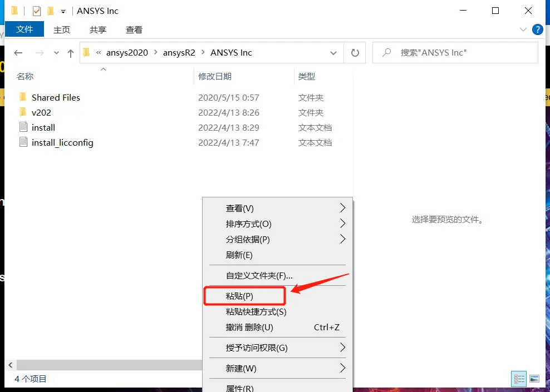Viewport: 550px width, 392px height.
Task: Show hidden parent folders via the double chevron
Action: point(99,53)
